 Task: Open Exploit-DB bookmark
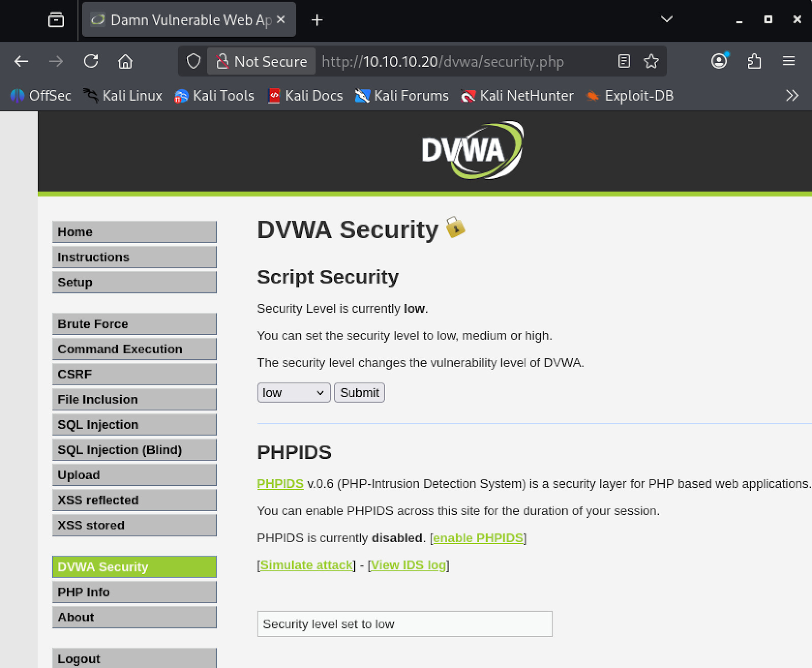pyautogui.click(x=630, y=95)
